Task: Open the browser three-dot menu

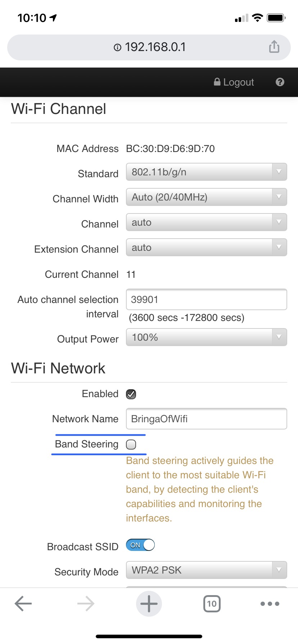Action: pos(270,604)
